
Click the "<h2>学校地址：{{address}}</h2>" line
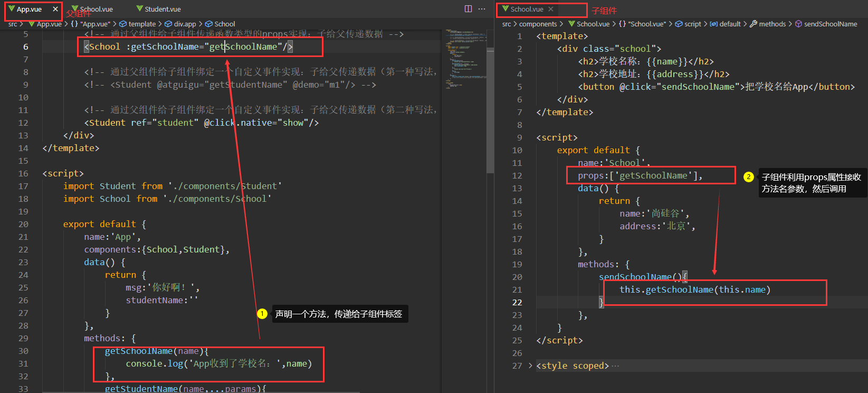pos(654,74)
